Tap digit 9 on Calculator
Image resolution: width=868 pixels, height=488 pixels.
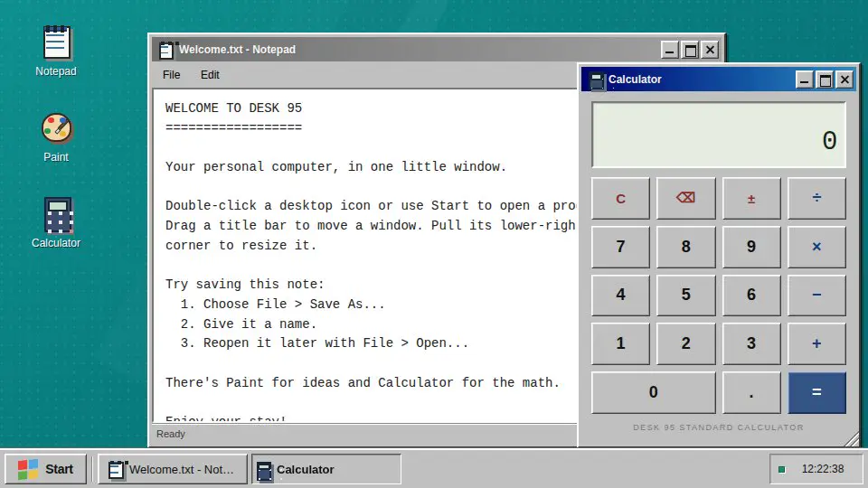click(751, 247)
